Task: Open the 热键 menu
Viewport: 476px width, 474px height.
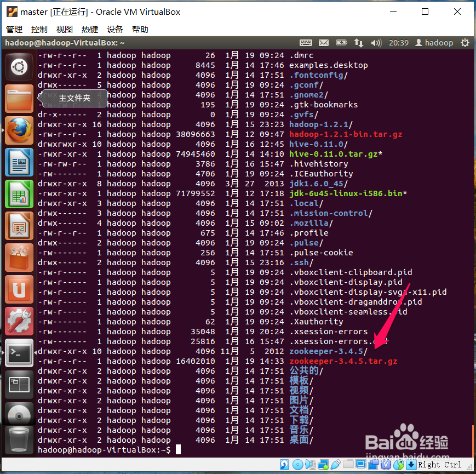Action: (x=90, y=30)
